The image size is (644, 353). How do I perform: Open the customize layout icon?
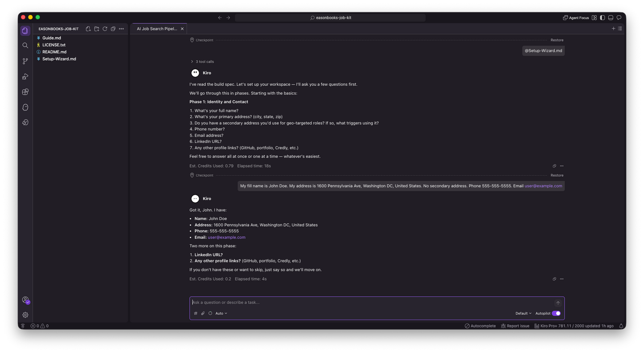[x=594, y=18]
